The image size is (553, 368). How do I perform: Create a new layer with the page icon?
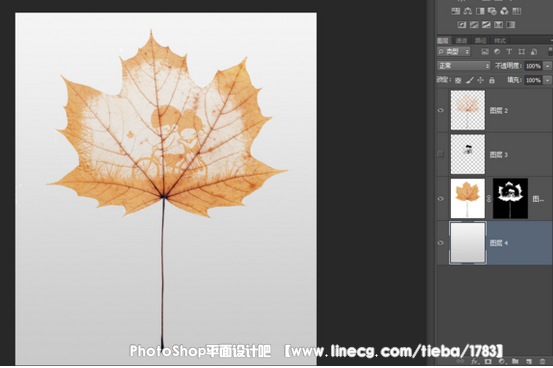point(529,362)
